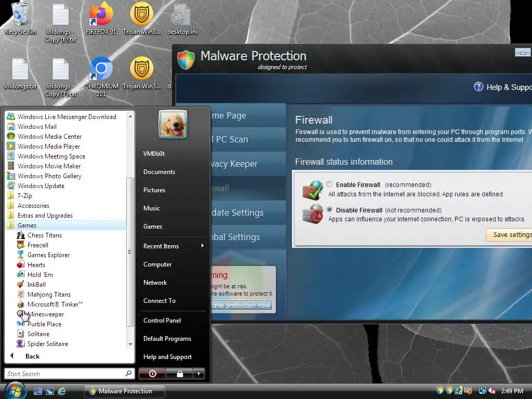The width and height of the screenshot is (532, 399).
Task: Launch Hearts from the Games folder
Action: point(36,264)
